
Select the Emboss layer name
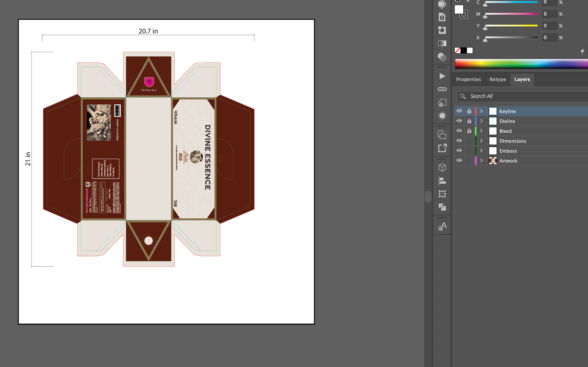508,151
